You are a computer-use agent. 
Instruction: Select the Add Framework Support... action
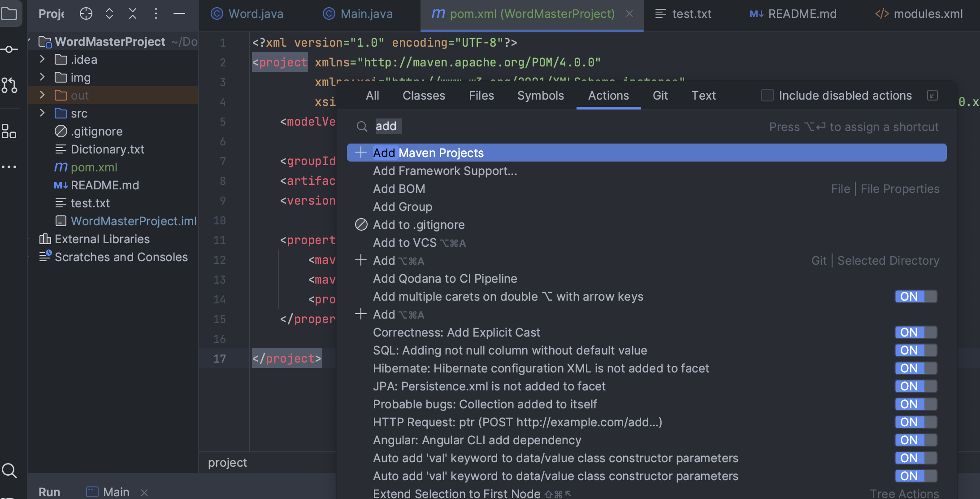click(x=445, y=171)
